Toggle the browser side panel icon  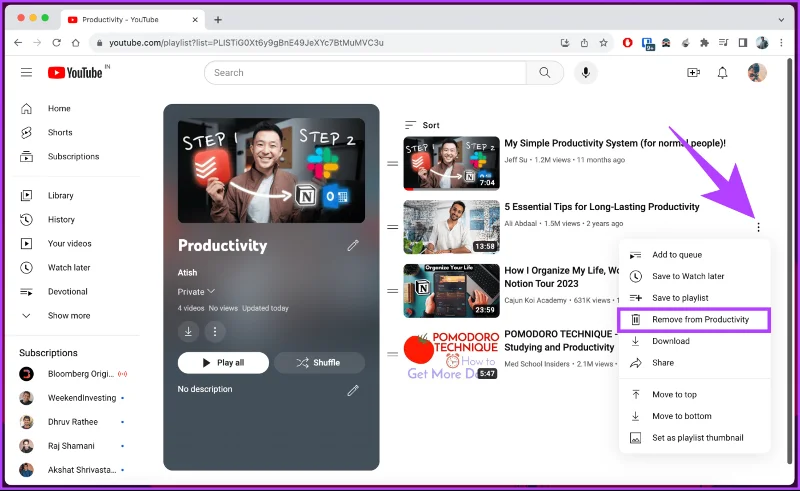[x=743, y=43]
